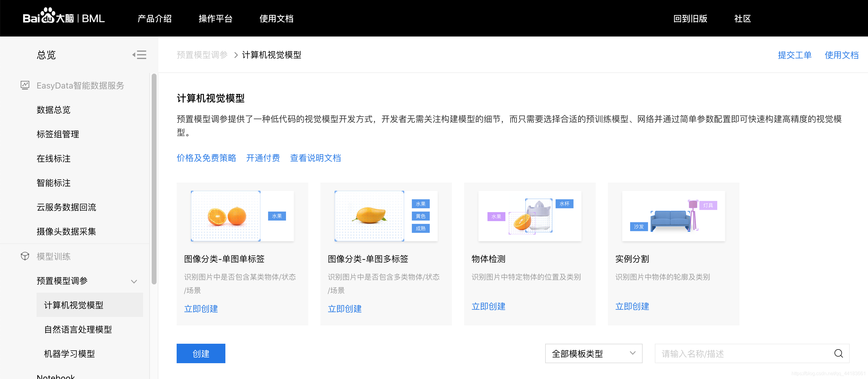Open 产品介绍 in the top navigation
This screenshot has width=868, height=379.
tap(155, 19)
